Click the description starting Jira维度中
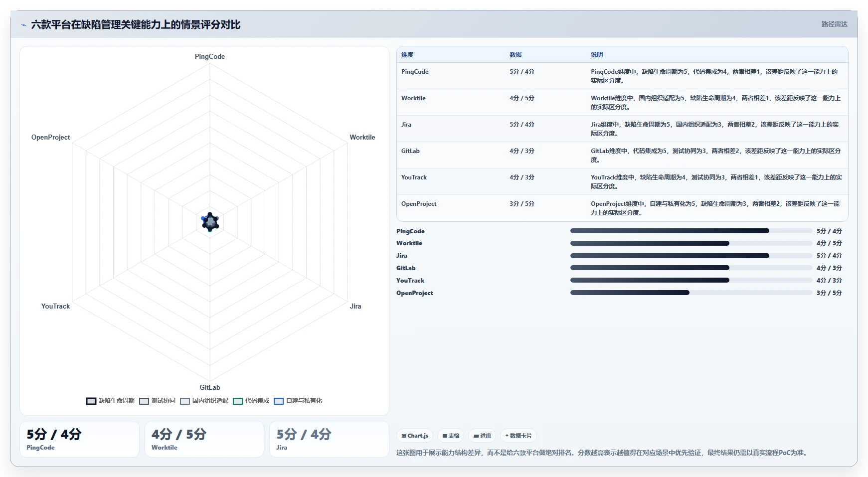868x477 pixels. point(715,129)
